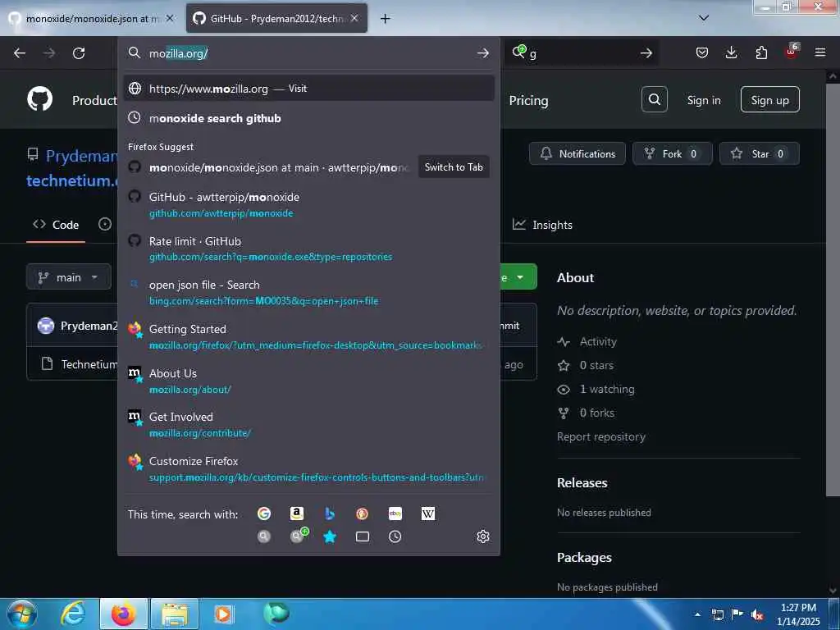Open the main branch dropdown
This screenshot has height=630, width=840.
(69, 277)
